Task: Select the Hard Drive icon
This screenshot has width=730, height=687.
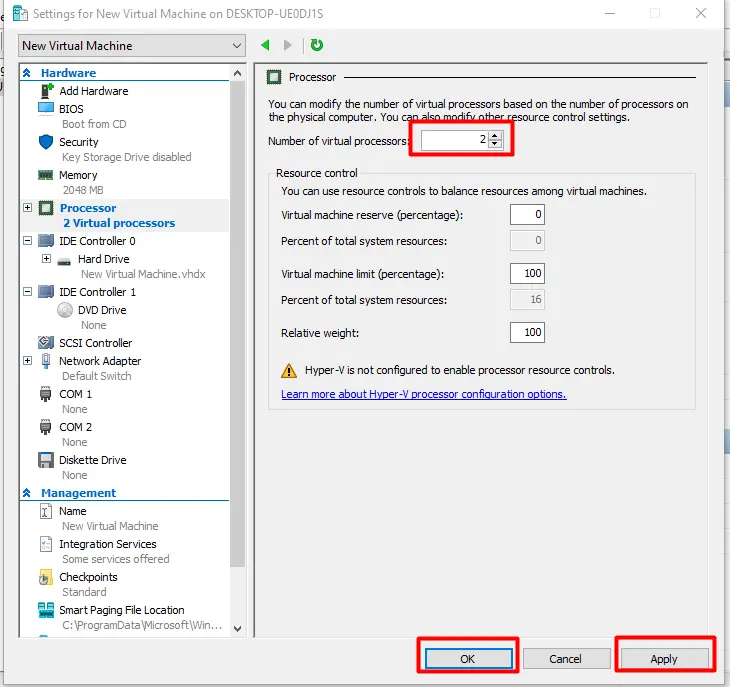Action: [x=64, y=261]
